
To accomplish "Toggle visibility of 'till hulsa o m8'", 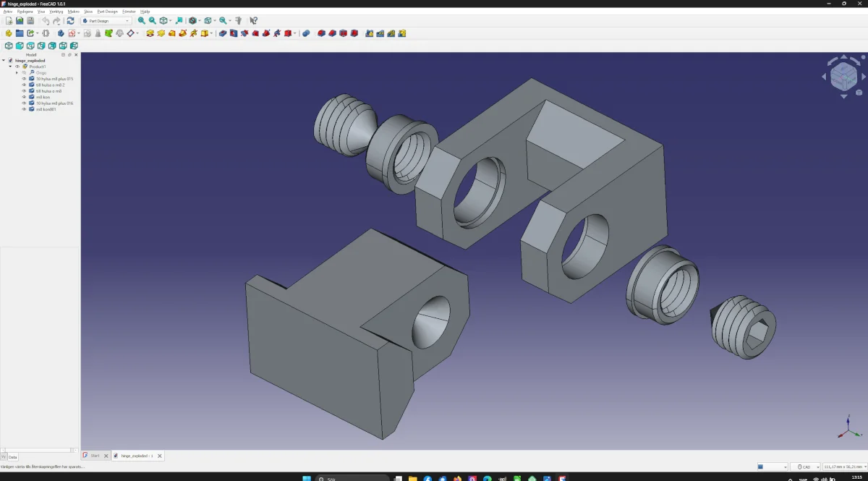I will [x=24, y=91].
